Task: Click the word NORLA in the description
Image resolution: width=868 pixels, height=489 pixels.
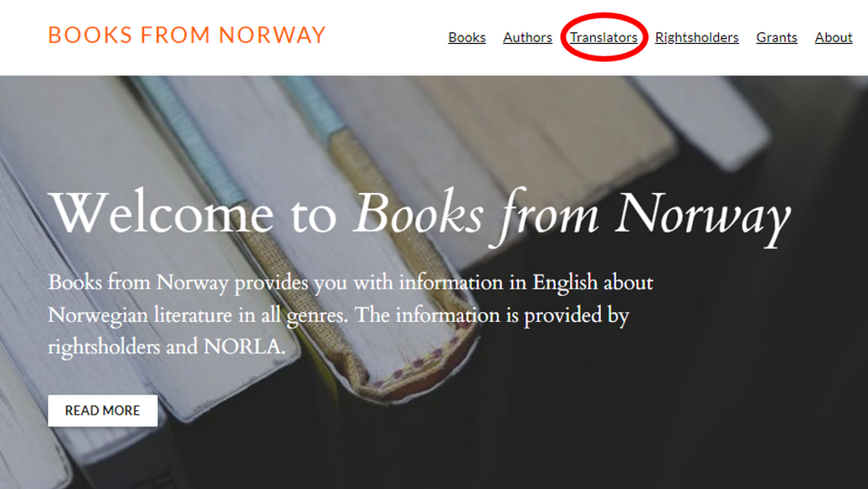Action: point(244,347)
